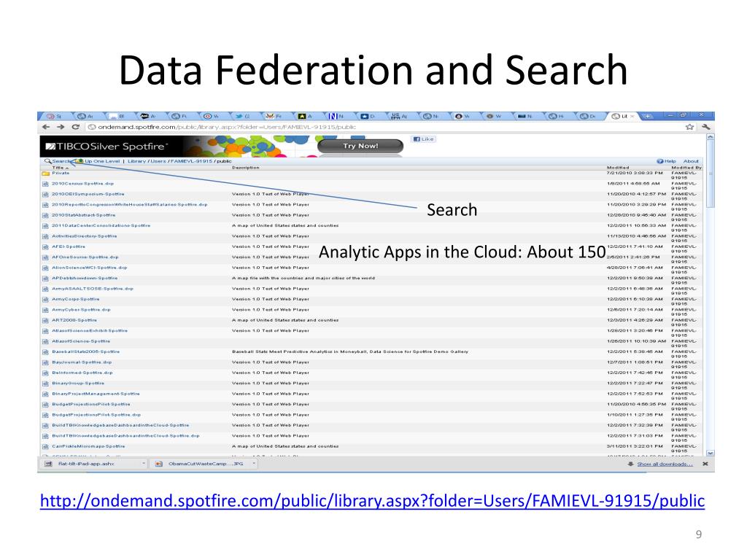This screenshot has height=560, width=747.
Task: Switch to the Twitter browser tab
Action: tap(242, 116)
